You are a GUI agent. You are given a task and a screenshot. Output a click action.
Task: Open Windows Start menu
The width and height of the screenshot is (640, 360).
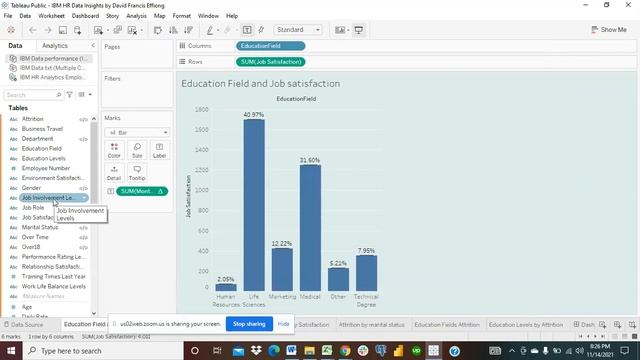coord(11,351)
